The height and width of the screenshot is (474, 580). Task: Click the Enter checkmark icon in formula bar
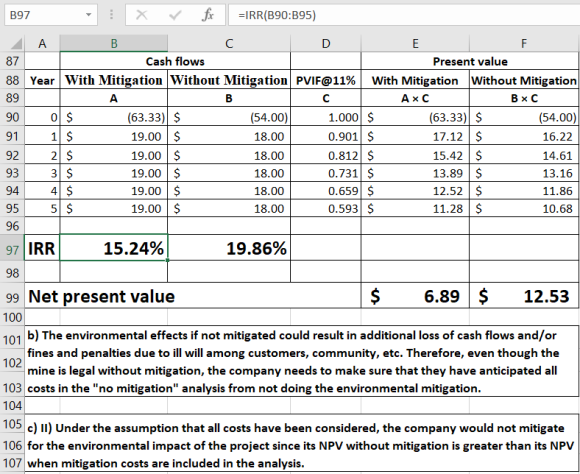click(x=175, y=15)
